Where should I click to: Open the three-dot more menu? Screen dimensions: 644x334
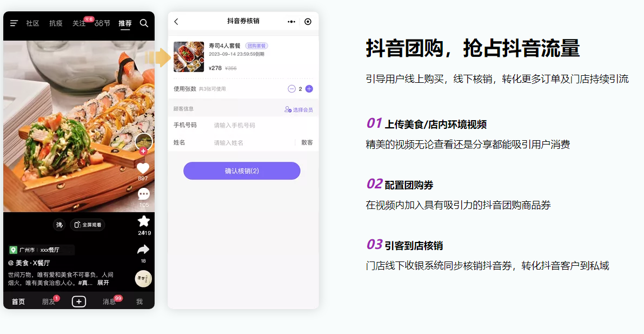point(291,22)
